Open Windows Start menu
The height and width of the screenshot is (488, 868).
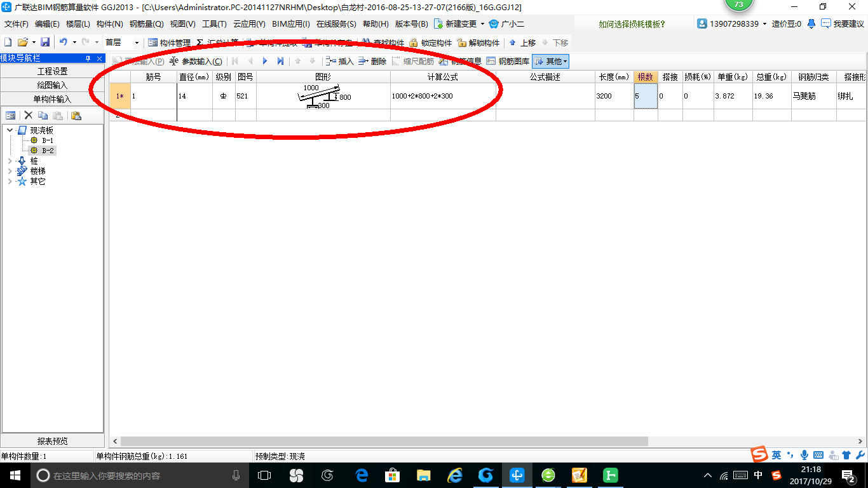(14, 475)
